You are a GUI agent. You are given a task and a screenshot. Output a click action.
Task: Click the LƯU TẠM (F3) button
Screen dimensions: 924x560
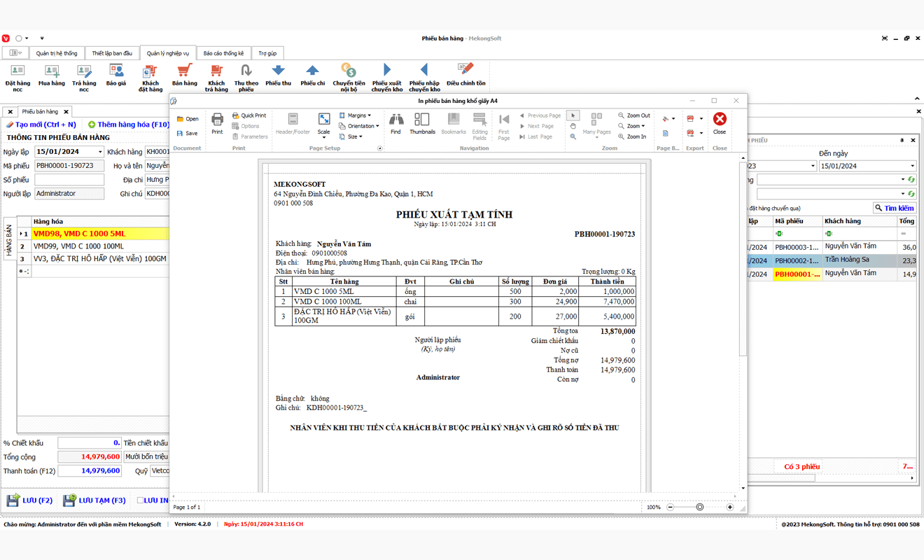pos(94,500)
